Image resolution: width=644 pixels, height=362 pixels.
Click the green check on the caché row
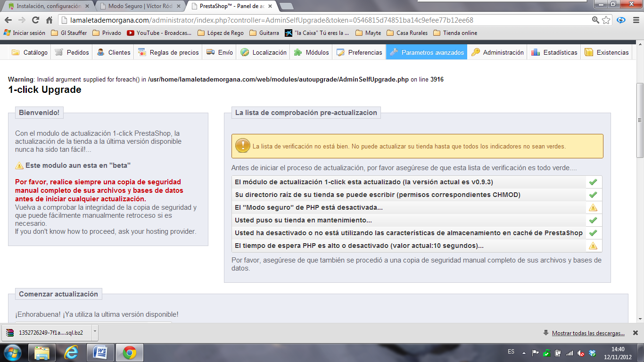coord(593,233)
